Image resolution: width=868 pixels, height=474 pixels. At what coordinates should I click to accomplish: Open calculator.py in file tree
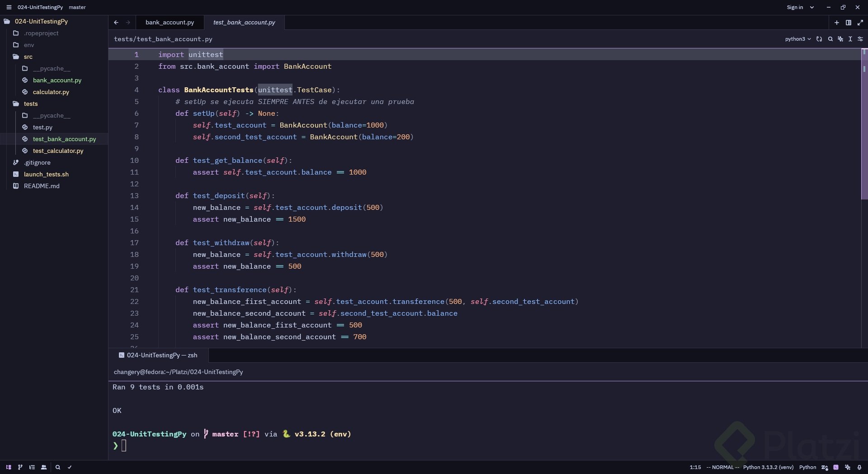(51, 92)
